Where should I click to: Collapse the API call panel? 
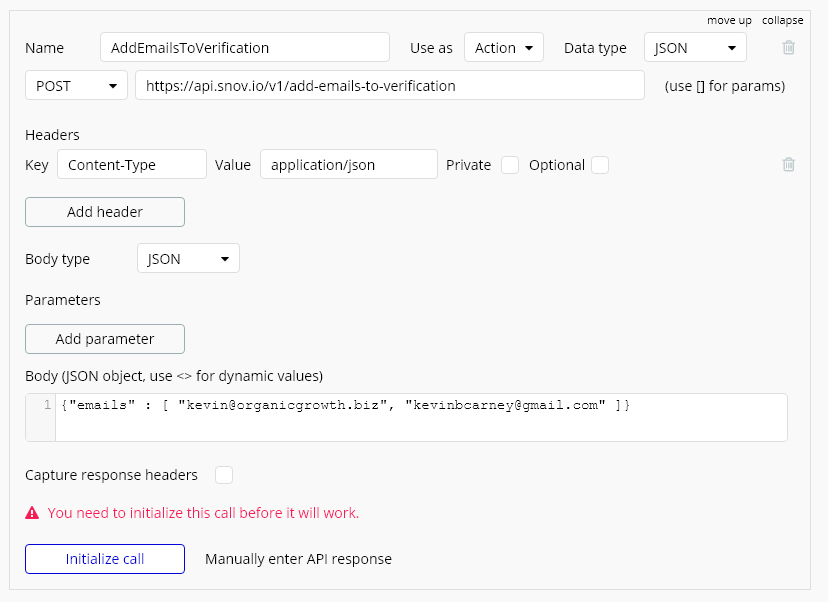pyautogui.click(x=783, y=20)
